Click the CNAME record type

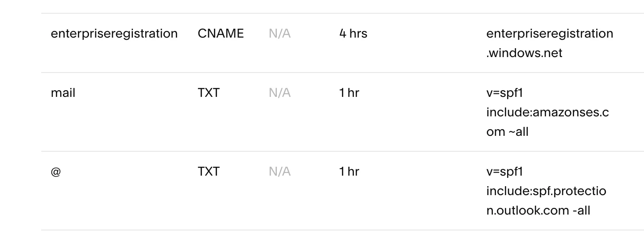click(x=221, y=34)
